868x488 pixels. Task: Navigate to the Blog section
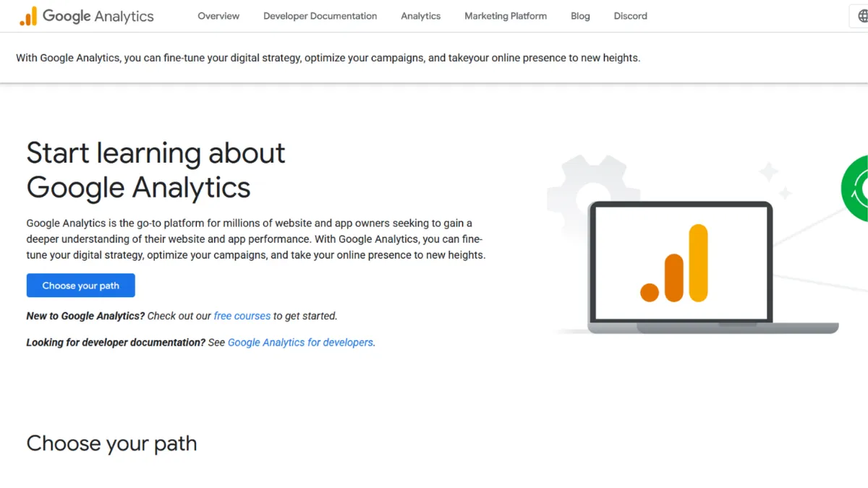[580, 16]
